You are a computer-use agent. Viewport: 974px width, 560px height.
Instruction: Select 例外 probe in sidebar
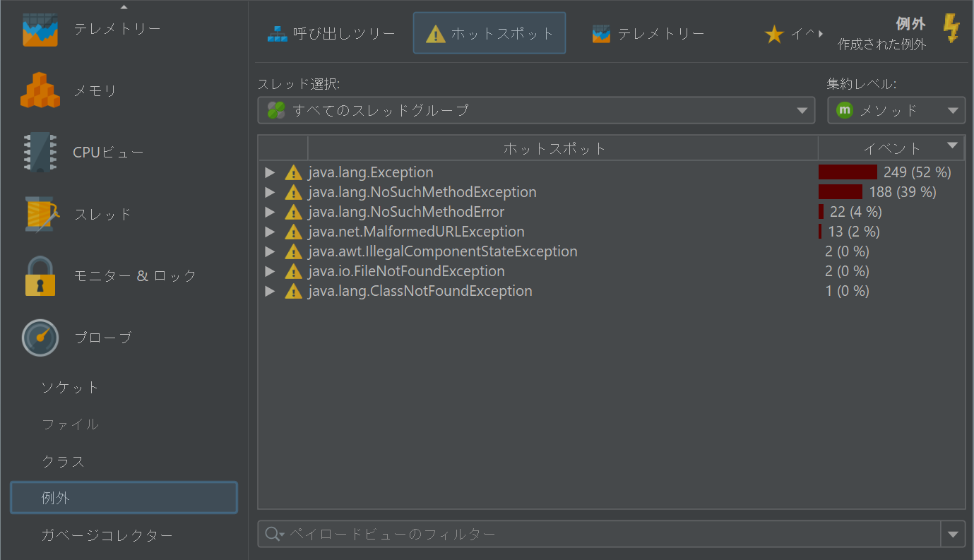click(124, 498)
